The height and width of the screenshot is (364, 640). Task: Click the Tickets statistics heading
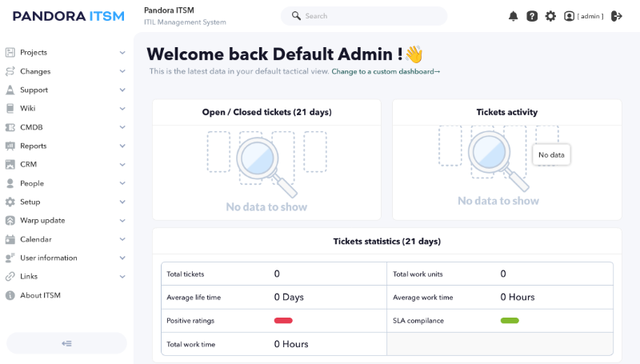pyautogui.click(x=387, y=241)
